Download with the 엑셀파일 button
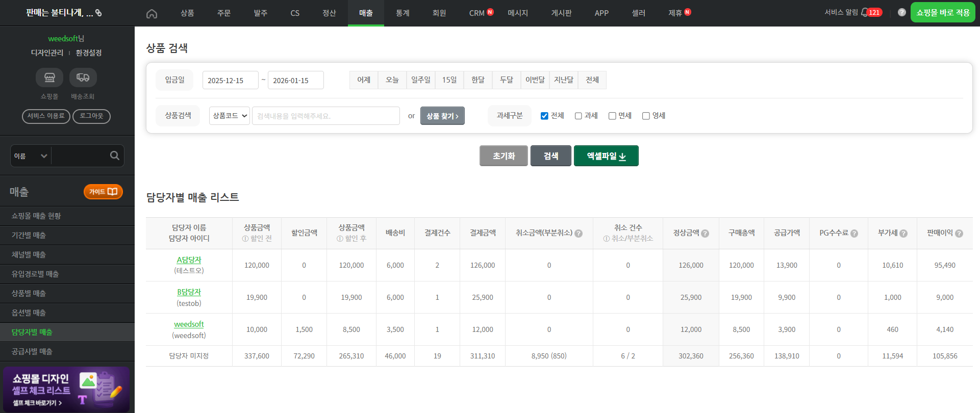The height and width of the screenshot is (413, 980). point(606,156)
